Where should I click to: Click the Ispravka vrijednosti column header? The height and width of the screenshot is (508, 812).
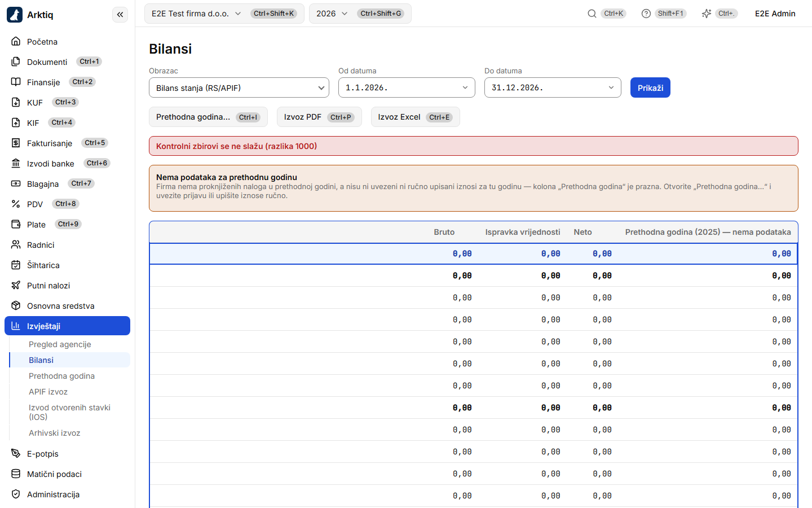(523, 232)
